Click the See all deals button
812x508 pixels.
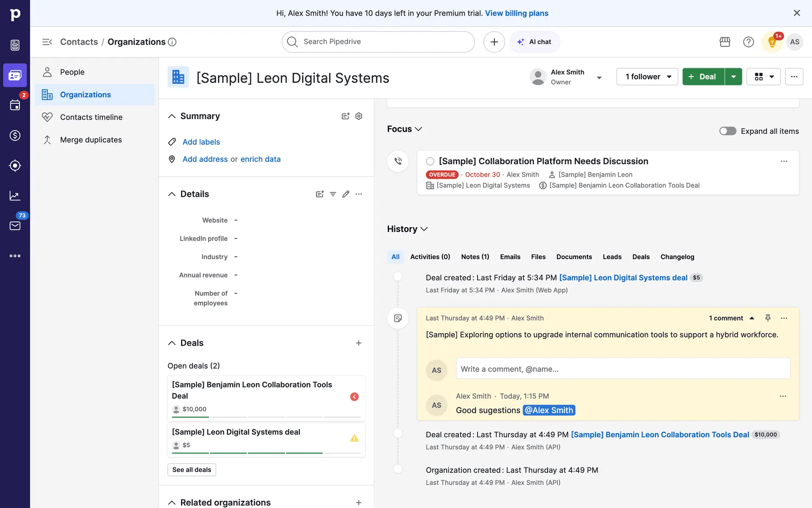click(192, 470)
